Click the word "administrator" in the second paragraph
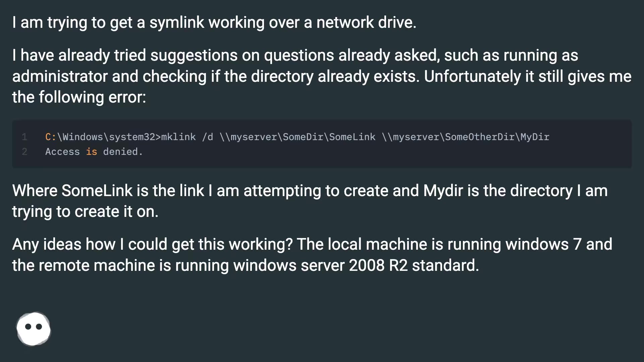 coord(60,76)
